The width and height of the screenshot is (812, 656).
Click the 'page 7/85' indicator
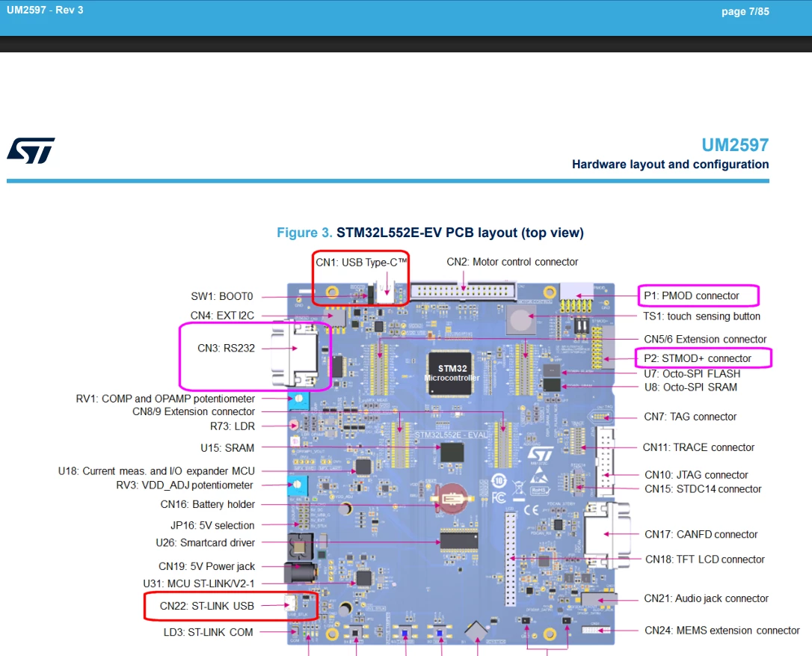(x=745, y=11)
